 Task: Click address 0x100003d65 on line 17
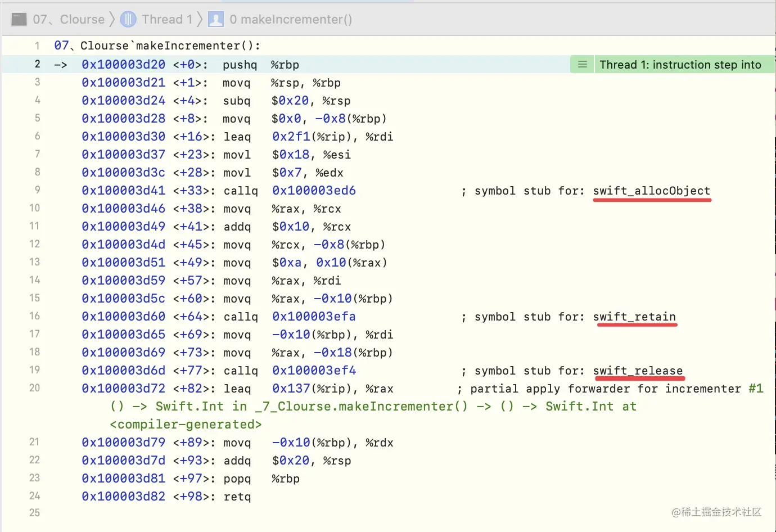pyautogui.click(x=124, y=335)
